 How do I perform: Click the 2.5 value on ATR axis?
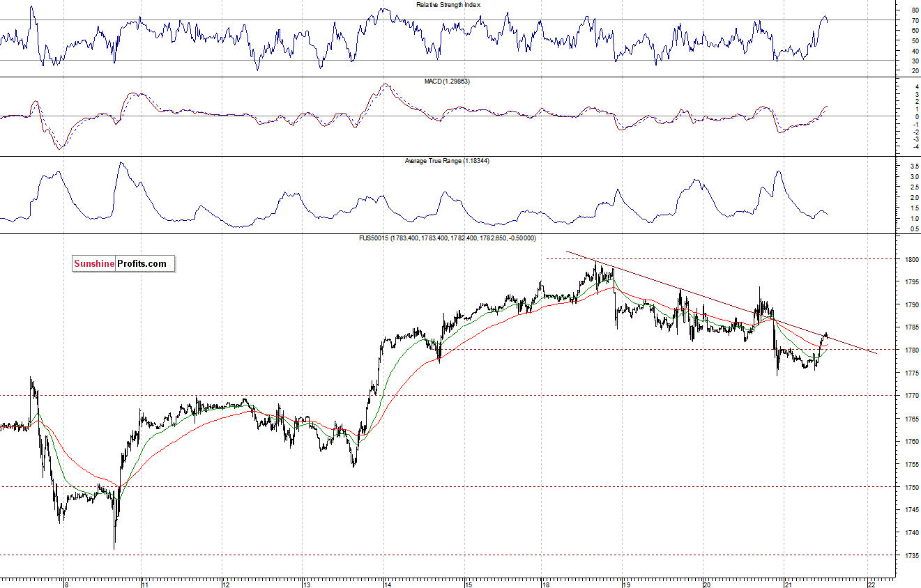coord(913,188)
